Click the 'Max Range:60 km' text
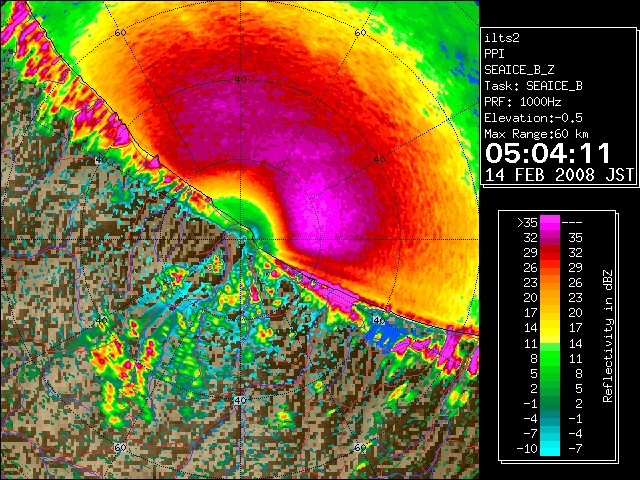The width and height of the screenshot is (640, 480). pos(537,134)
